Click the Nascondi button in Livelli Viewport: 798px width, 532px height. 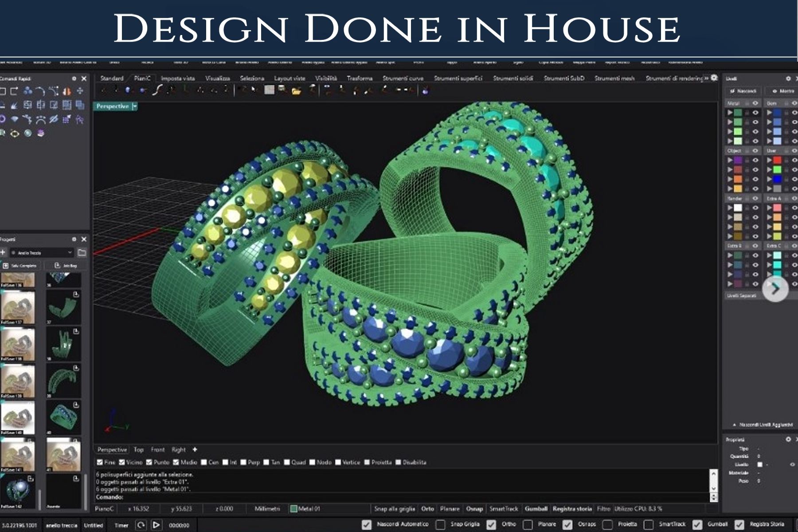point(743,91)
